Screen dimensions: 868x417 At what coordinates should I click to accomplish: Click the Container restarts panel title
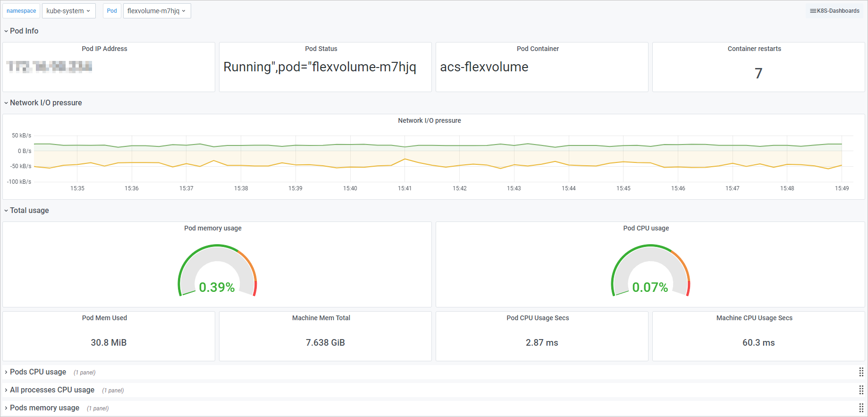pos(754,49)
